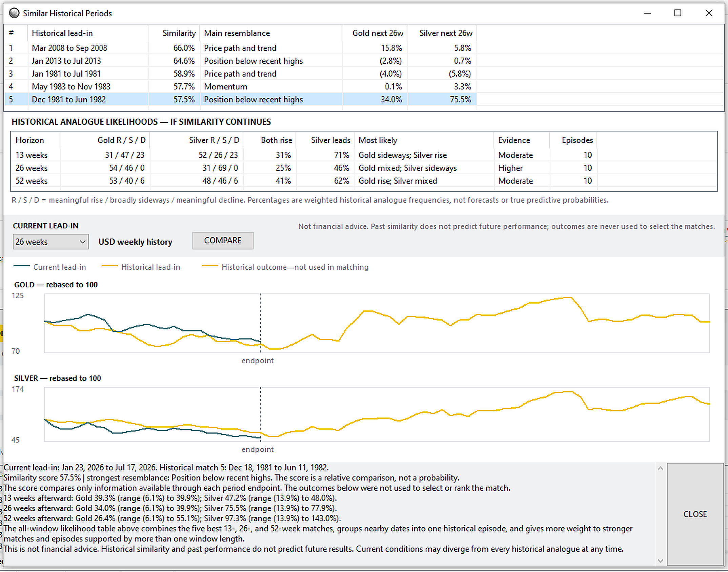
Task: Click the Silver next 26w column header
Action: coord(442,33)
